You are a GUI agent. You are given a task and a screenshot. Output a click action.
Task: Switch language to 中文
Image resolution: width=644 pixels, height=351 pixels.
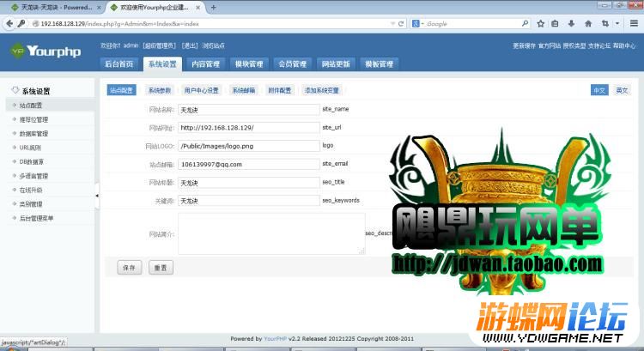click(x=599, y=90)
